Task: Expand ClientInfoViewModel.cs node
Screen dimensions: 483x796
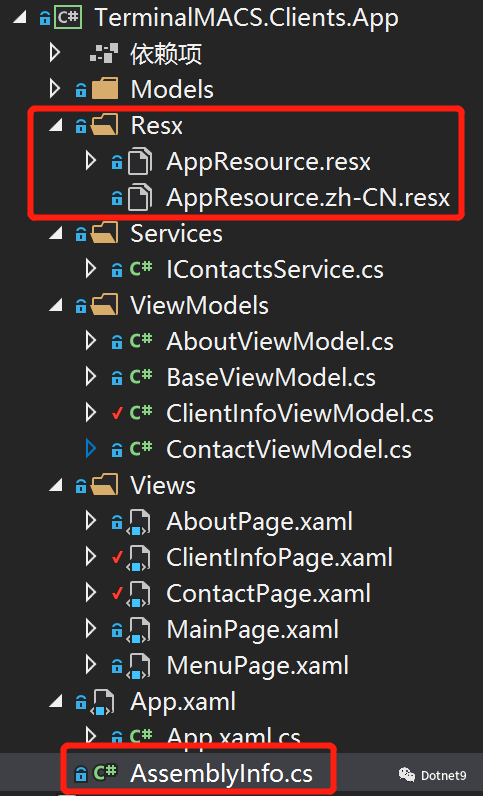Action: (x=91, y=413)
